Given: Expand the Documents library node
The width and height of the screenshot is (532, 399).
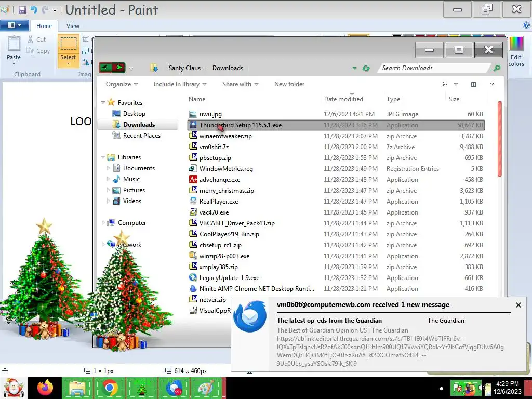Looking at the screenshot, I should point(108,168).
